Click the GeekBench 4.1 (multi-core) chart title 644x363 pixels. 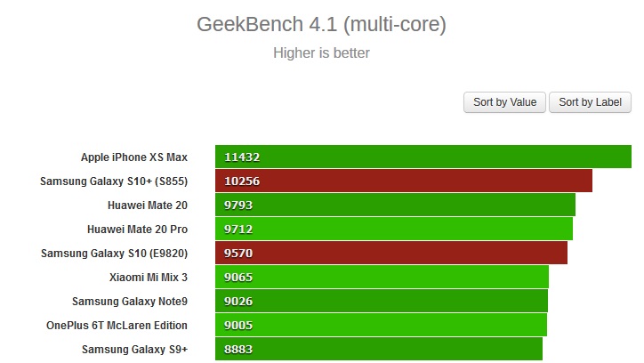click(321, 25)
